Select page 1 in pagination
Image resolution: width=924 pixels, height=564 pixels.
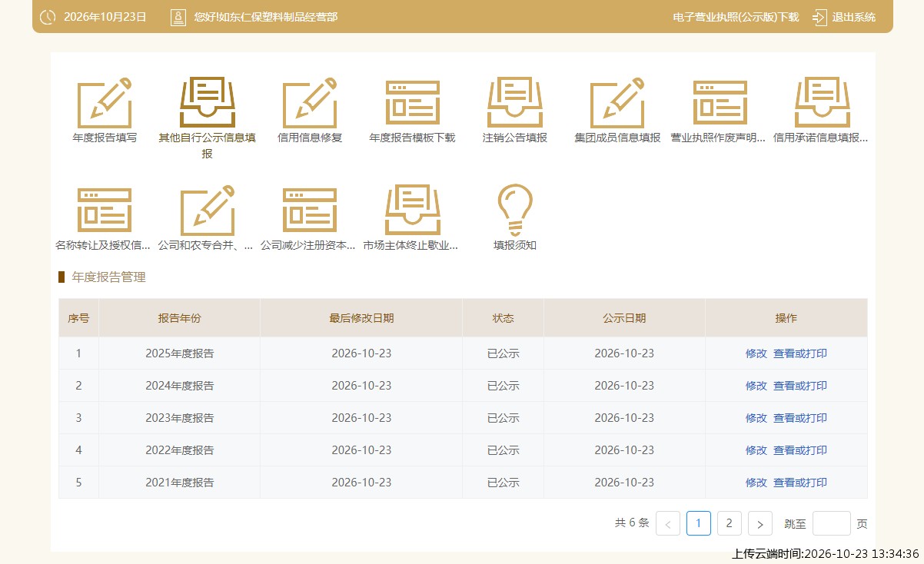pyautogui.click(x=699, y=523)
